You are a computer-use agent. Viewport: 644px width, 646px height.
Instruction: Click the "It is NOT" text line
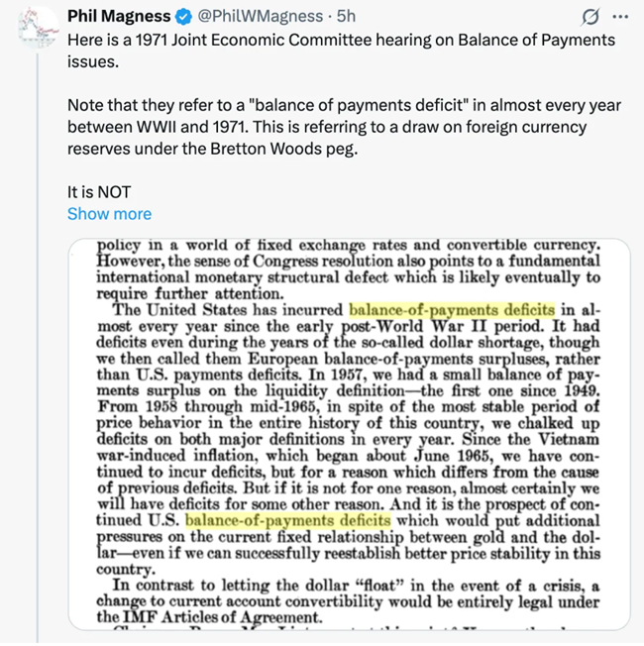[x=99, y=192]
